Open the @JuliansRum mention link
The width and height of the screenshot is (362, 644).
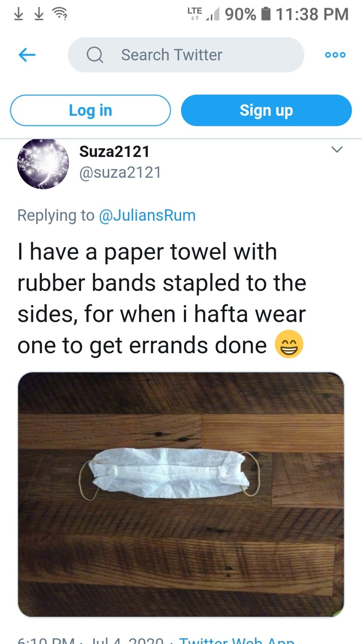coord(147,215)
